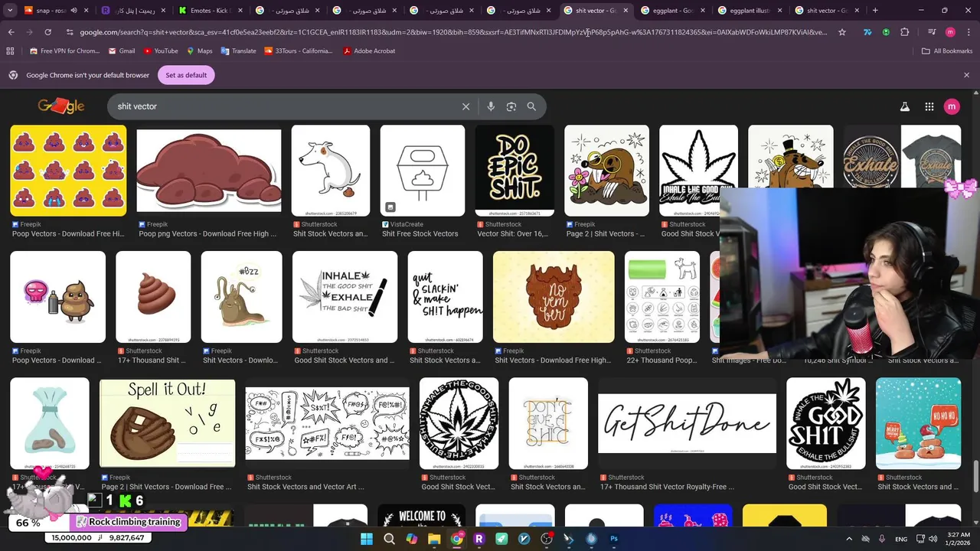
Task: Open 'Shit Free Stock Vectors' VistaCreate link
Action: pos(420,233)
